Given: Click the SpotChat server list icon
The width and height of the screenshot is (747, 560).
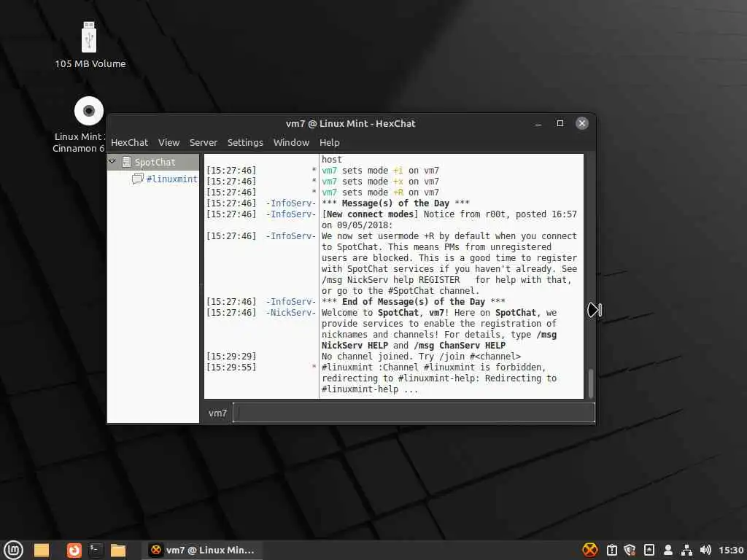Looking at the screenshot, I should pos(126,162).
